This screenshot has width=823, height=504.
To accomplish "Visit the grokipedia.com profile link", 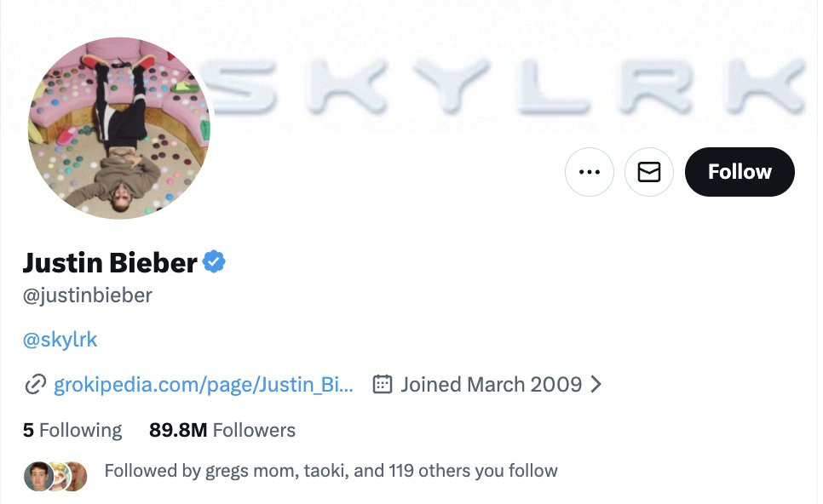I will [x=203, y=385].
